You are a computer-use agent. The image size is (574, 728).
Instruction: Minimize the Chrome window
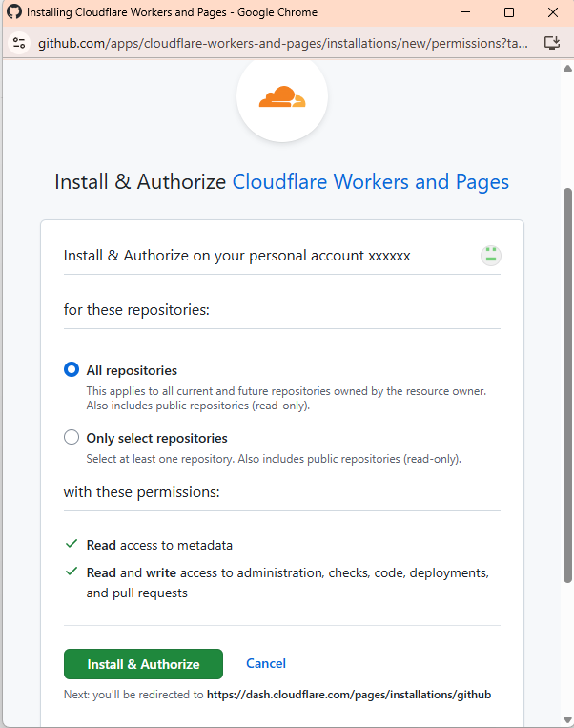click(x=465, y=12)
